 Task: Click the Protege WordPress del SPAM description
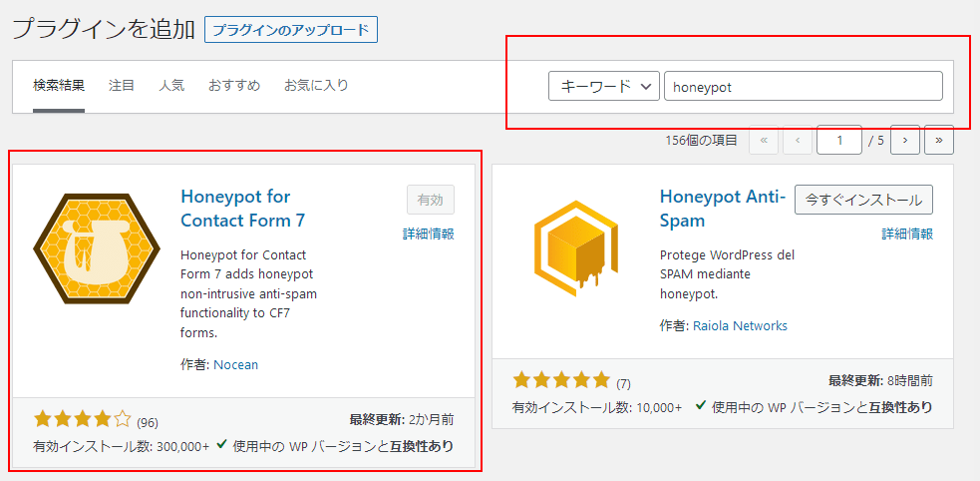click(x=727, y=274)
